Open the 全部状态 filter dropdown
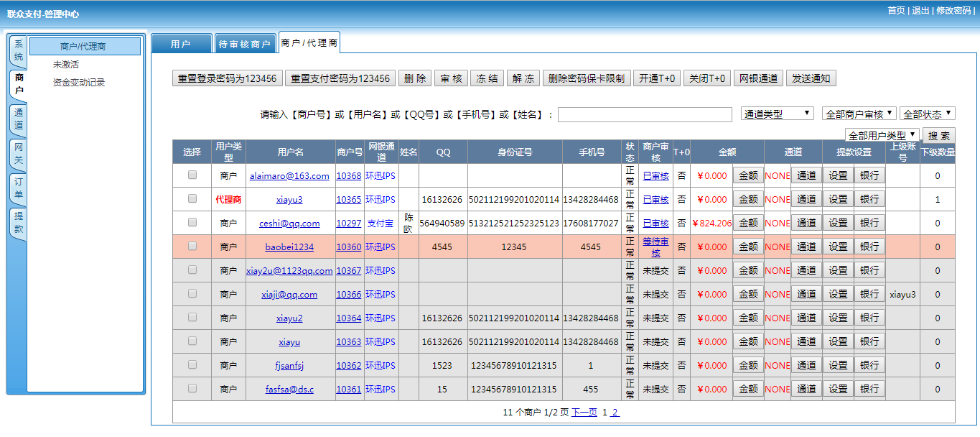This screenshot has width=980, height=437. [x=927, y=114]
